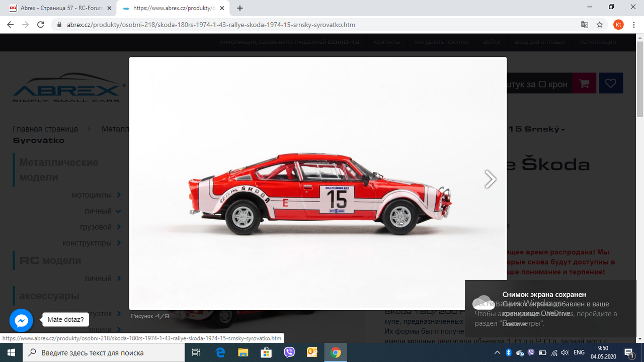This screenshot has width=644, height=362.
Task: Open the КОНТАКТЫ top menu item
Action: pos(387,42)
